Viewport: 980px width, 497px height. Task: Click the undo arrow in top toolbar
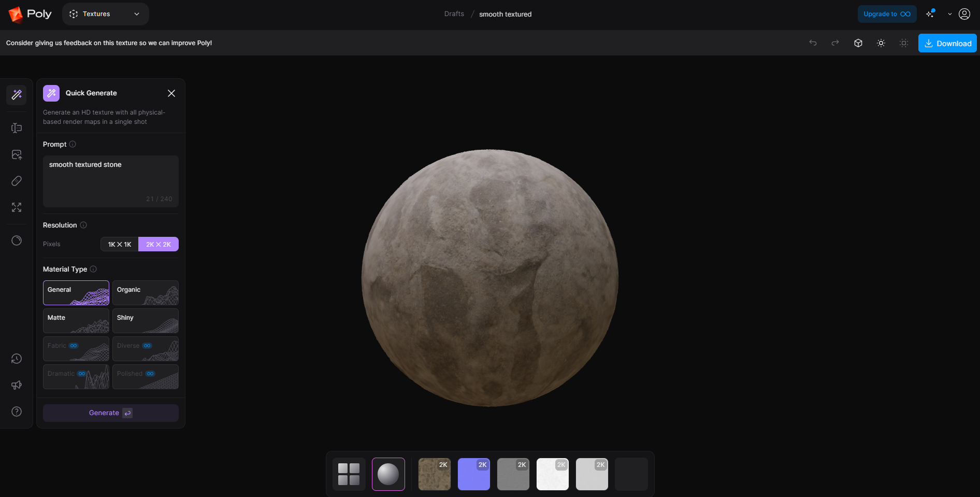click(x=813, y=43)
